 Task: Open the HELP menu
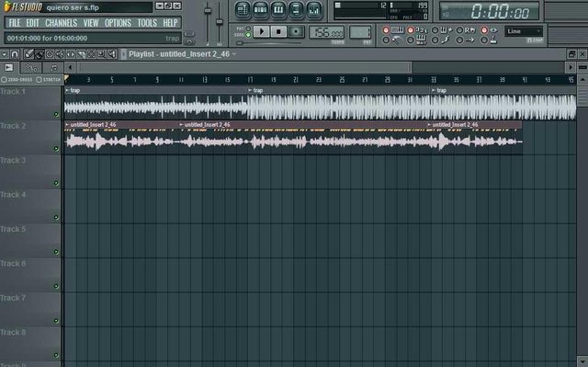[x=170, y=23]
